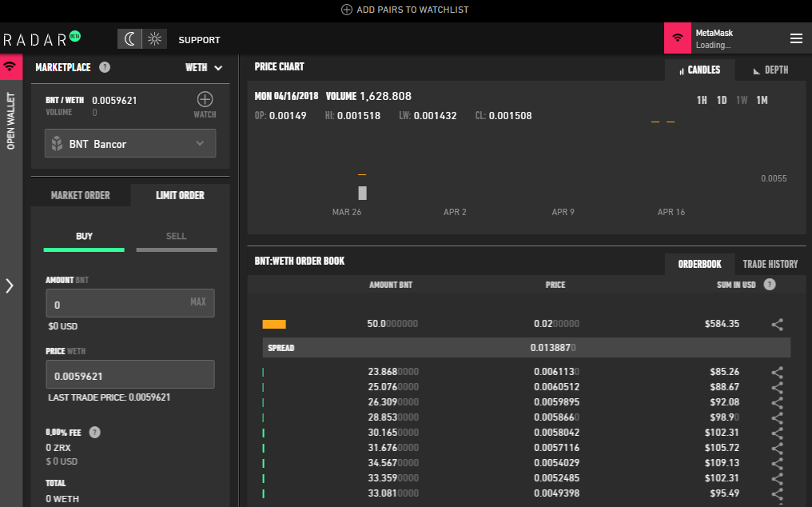Share the 30.165 BNT buy order

[778, 433]
